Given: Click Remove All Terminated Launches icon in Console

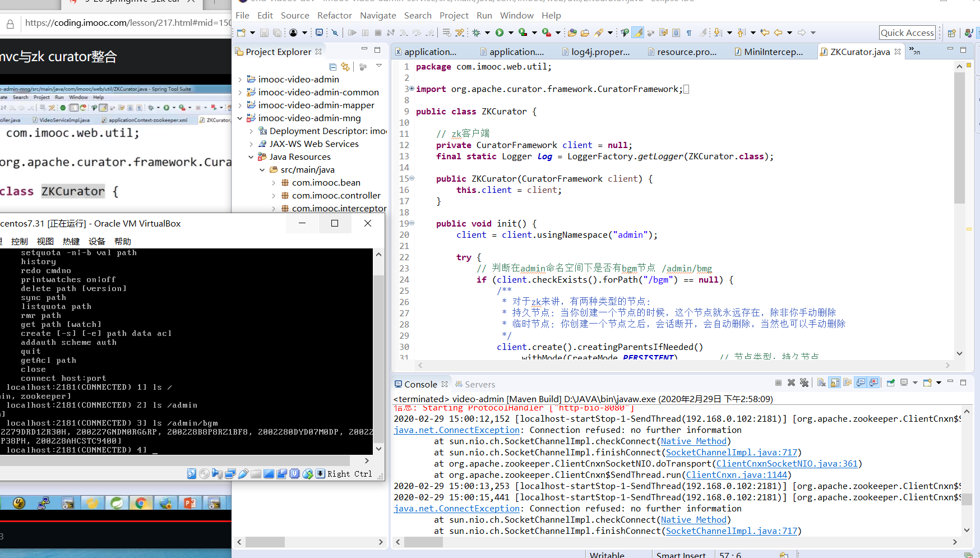Looking at the screenshot, I should click(x=804, y=382).
